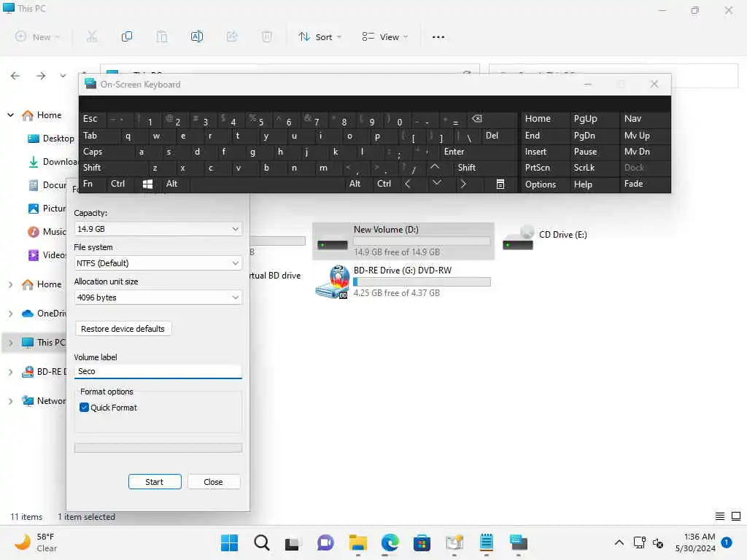
Task: Expand the Network tree node
Action: tap(10, 401)
